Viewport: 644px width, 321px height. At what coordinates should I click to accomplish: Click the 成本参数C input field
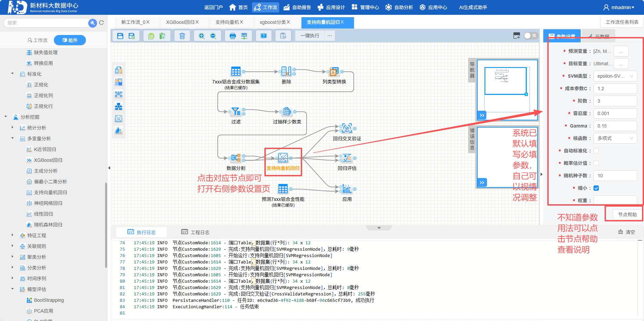coord(615,88)
